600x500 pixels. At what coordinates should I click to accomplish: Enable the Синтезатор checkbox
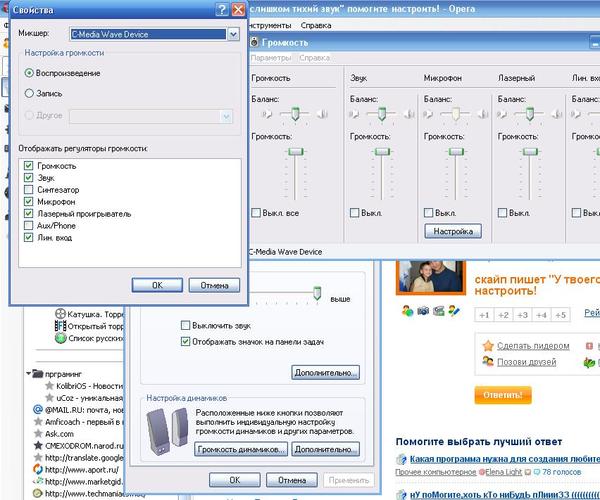(28, 189)
